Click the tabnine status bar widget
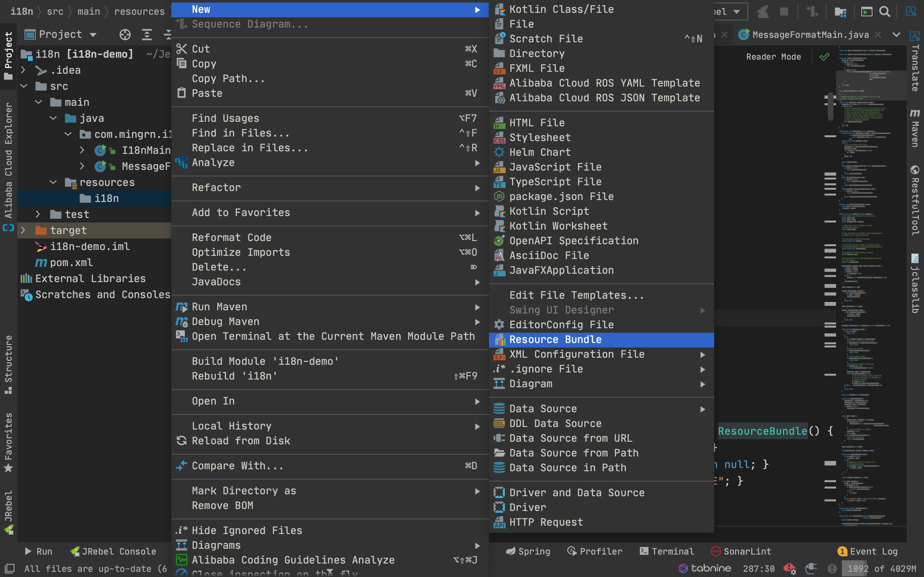This screenshot has width=924, height=577. tap(705, 568)
